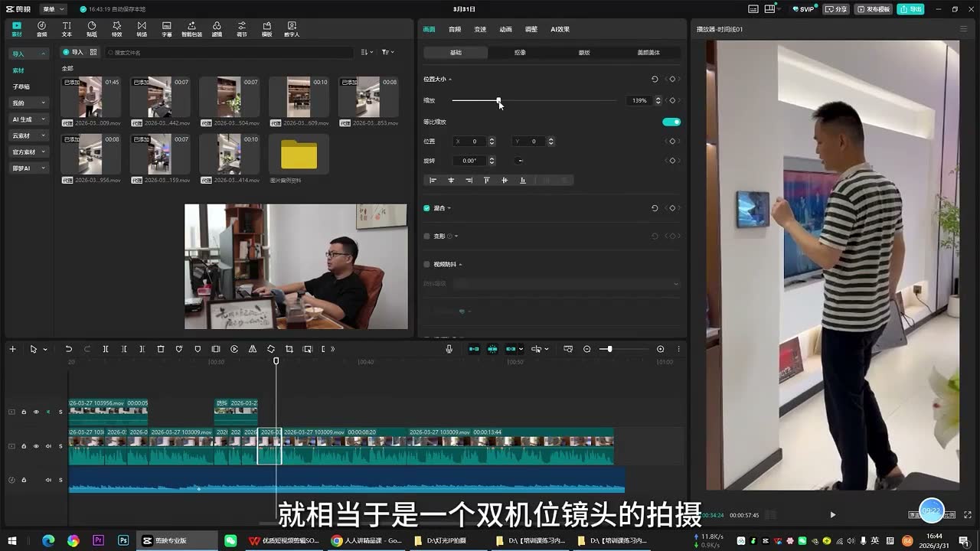Click the microphone record voiceover icon

click(449, 349)
